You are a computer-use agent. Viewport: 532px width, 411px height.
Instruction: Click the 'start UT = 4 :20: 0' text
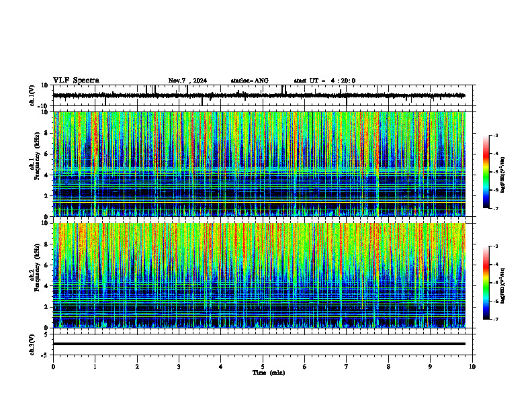click(x=324, y=81)
